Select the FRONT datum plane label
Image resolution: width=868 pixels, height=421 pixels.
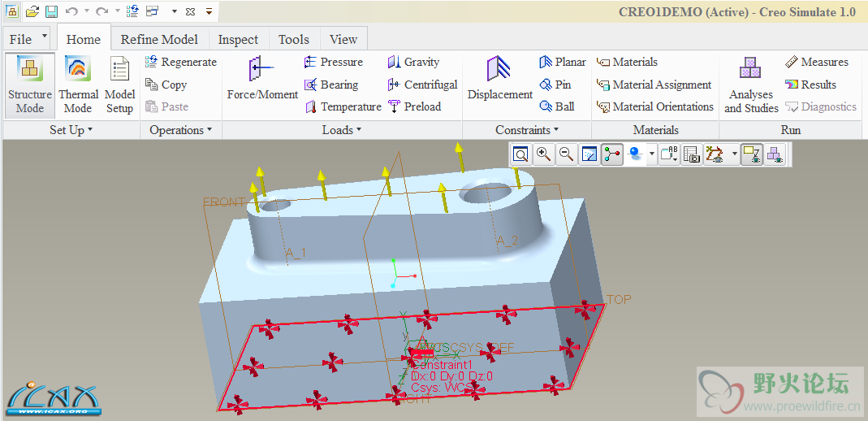coord(223,202)
